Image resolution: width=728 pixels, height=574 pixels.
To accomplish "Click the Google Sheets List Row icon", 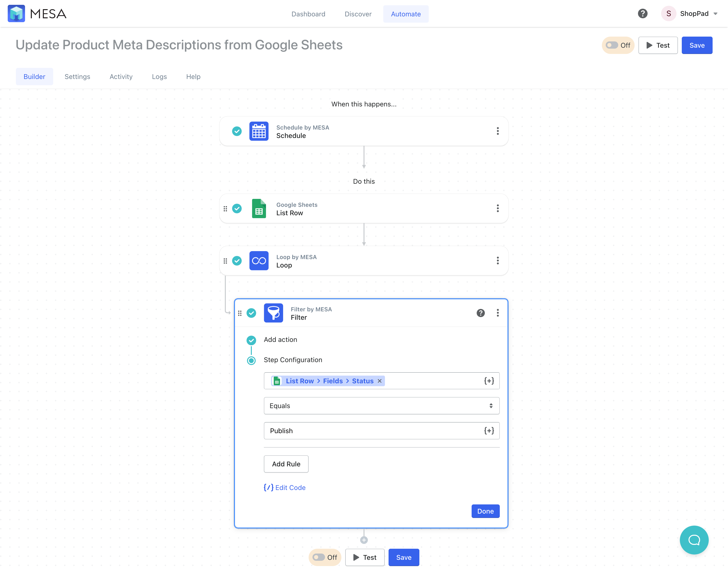I will click(x=259, y=208).
